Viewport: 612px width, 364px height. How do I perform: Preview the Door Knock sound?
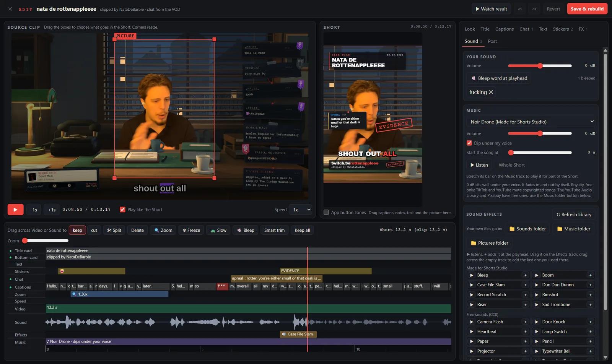[537, 322]
